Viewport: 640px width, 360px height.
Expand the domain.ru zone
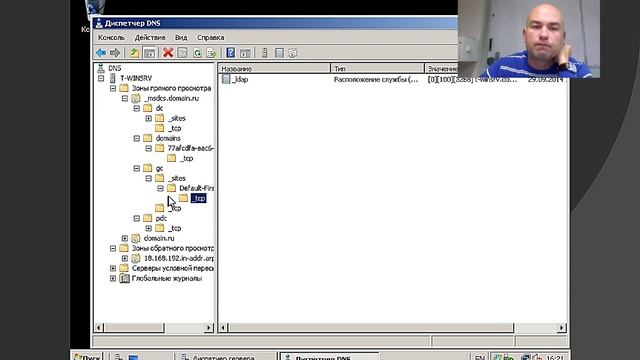(x=125, y=238)
